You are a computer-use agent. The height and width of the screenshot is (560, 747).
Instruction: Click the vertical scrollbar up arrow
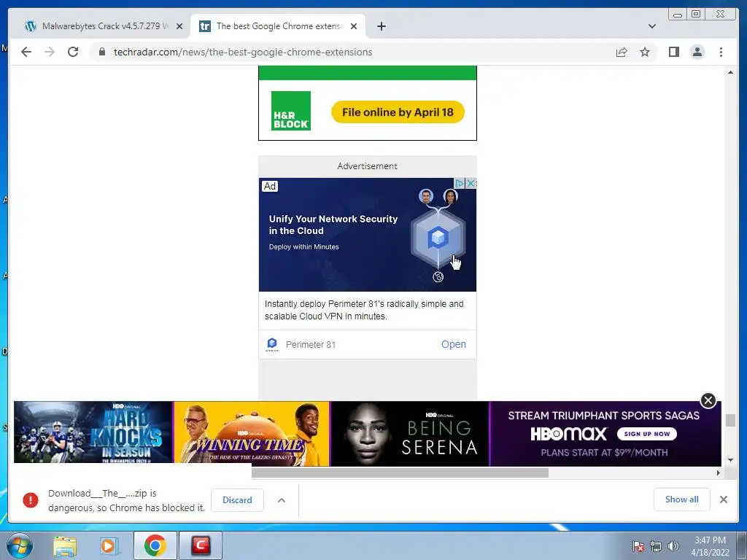tap(730, 72)
